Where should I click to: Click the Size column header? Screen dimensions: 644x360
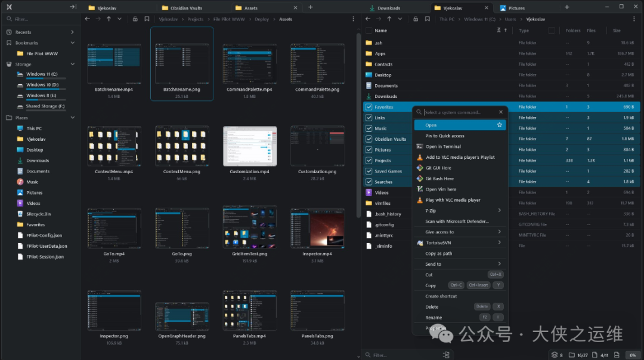(617, 30)
